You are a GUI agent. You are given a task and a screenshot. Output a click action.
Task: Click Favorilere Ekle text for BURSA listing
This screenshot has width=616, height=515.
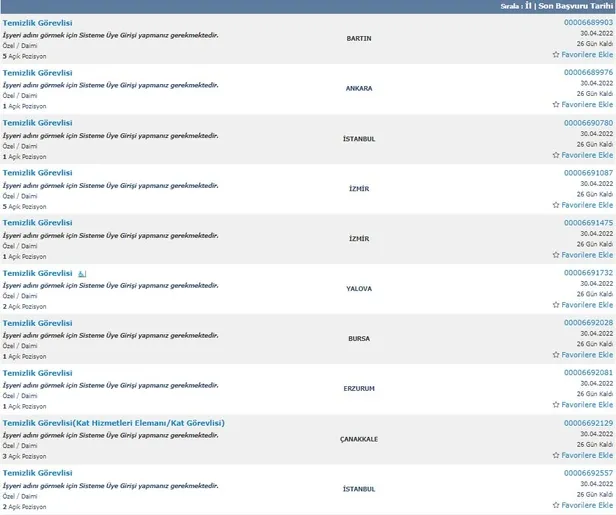pyautogui.click(x=587, y=354)
